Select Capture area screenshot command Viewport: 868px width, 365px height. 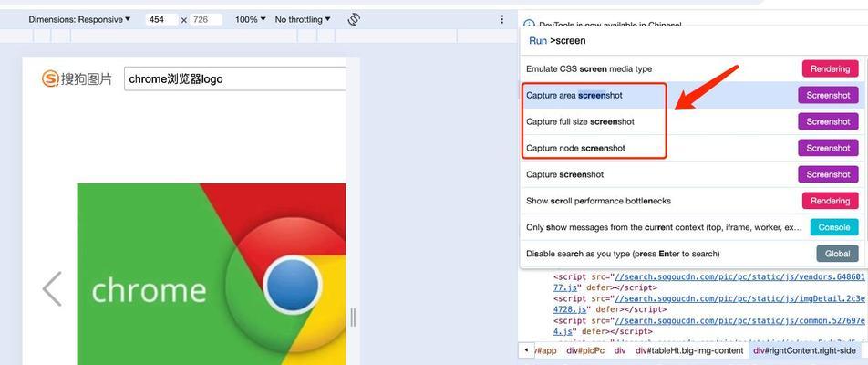694,95
